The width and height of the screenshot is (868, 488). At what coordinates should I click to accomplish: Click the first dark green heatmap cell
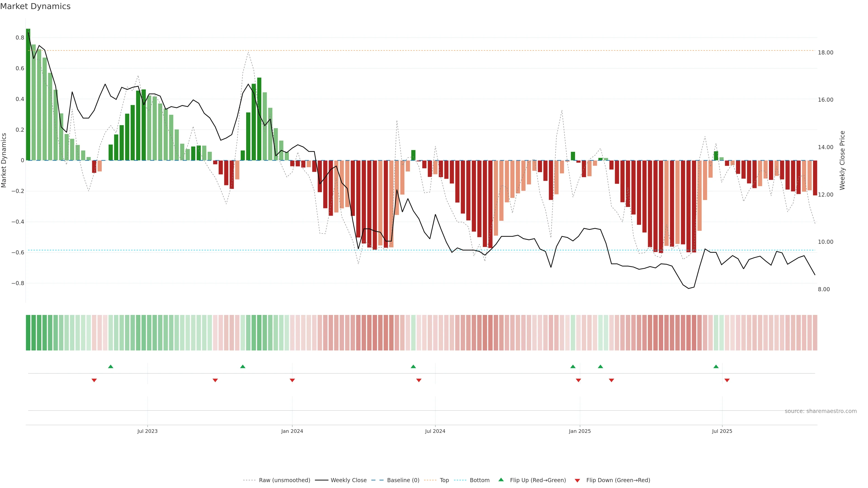coord(28,333)
